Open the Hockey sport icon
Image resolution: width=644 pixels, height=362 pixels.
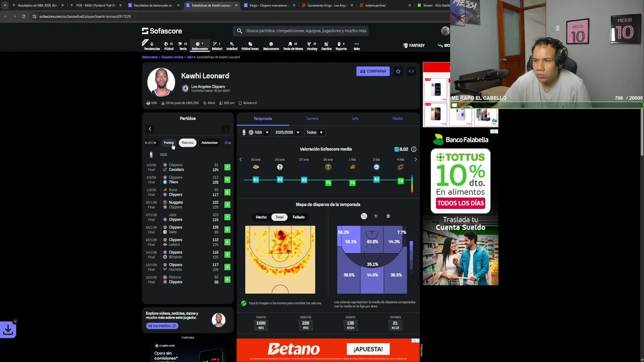312,46
